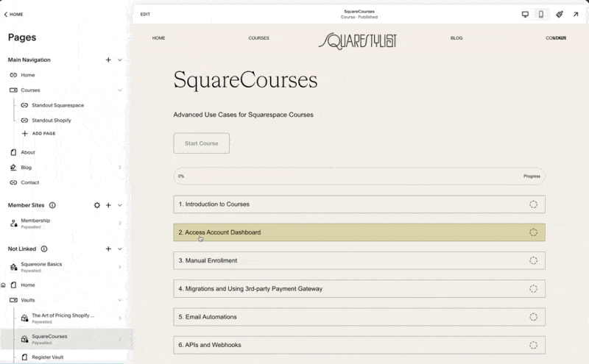The image size is (589, 364).
Task: Expand preview with the arrow icon
Action: pyautogui.click(x=576, y=14)
